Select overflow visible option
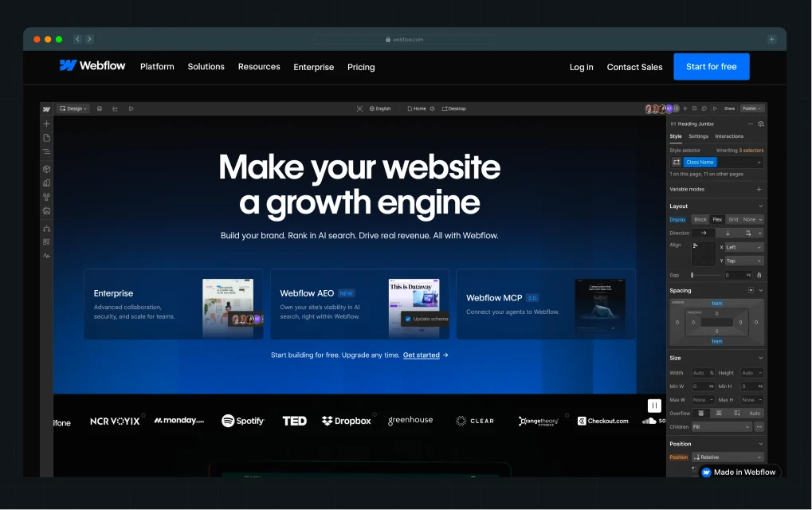812x510 pixels. tap(700, 413)
